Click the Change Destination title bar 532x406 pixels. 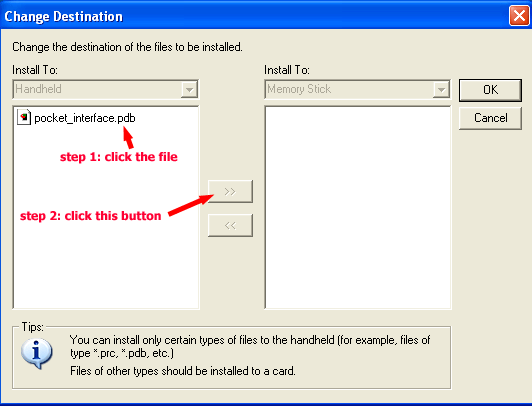[254, 16]
